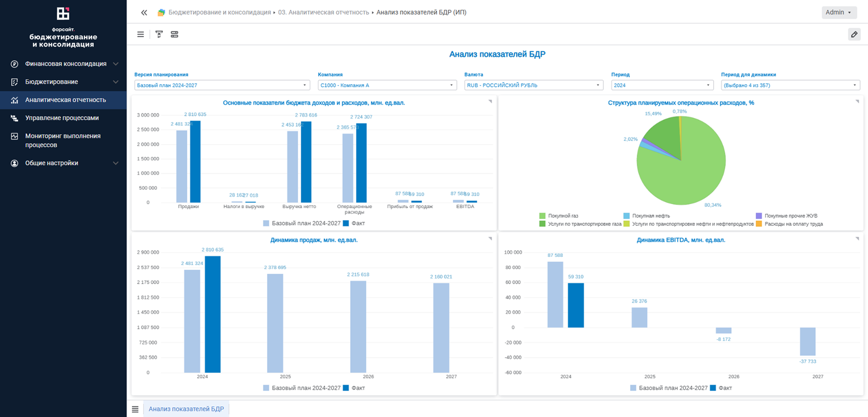Image resolution: width=868 pixels, height=417 pixels.
Task: Click corner icon of Структура расходов chart
Action: [857, 101]
